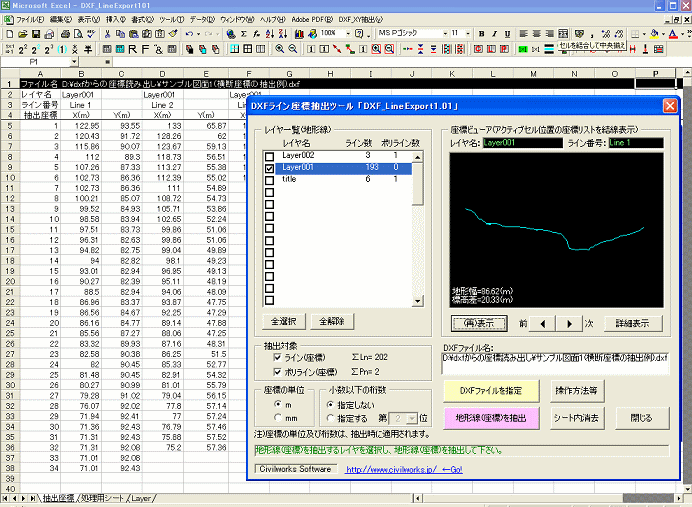
Task: Open the Adobe PDF menu
Action: tap(312, 20)
